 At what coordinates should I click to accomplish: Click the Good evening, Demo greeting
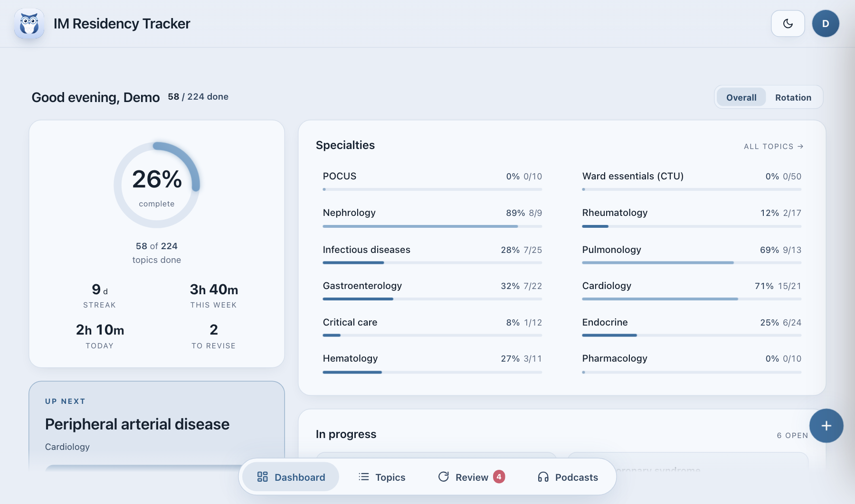(x=95, y=97)
